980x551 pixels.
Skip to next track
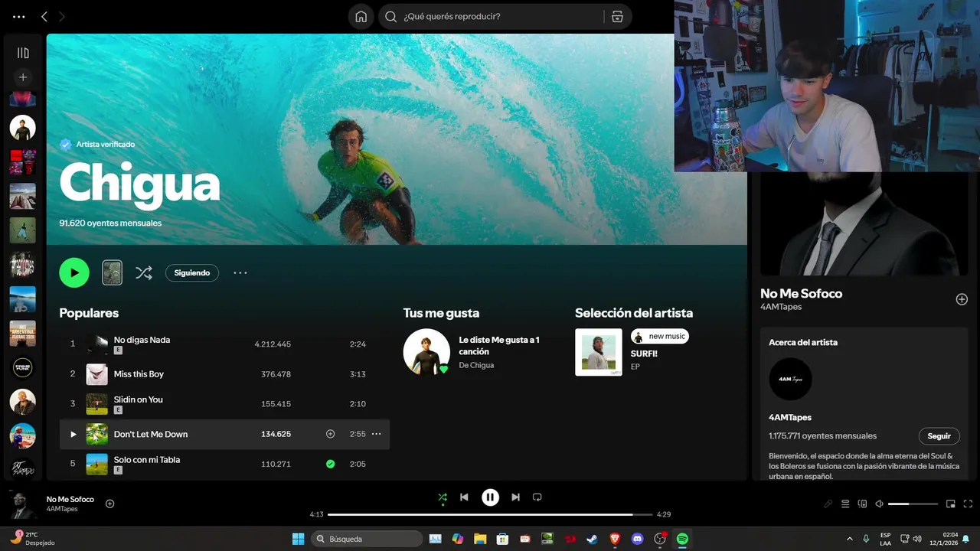515,497
